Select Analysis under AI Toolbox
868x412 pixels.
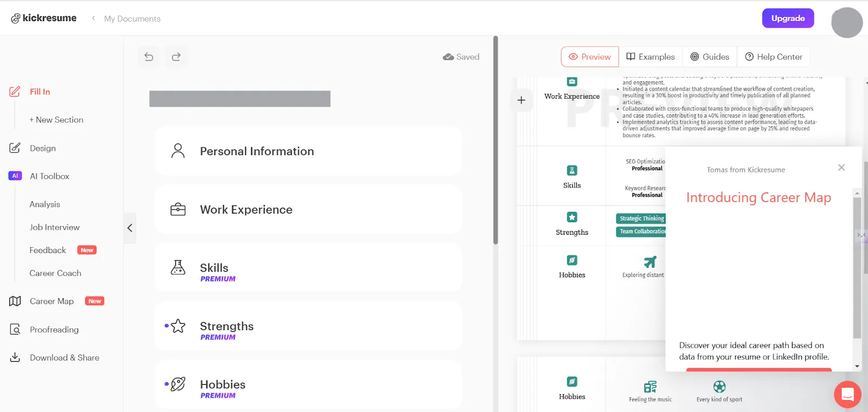click(x=44, y=204)
